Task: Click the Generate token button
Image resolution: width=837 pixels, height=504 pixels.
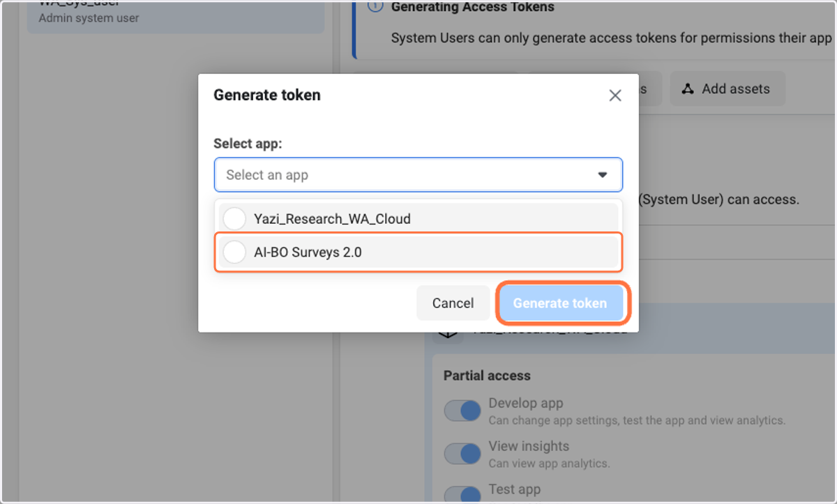Action: 560,303
